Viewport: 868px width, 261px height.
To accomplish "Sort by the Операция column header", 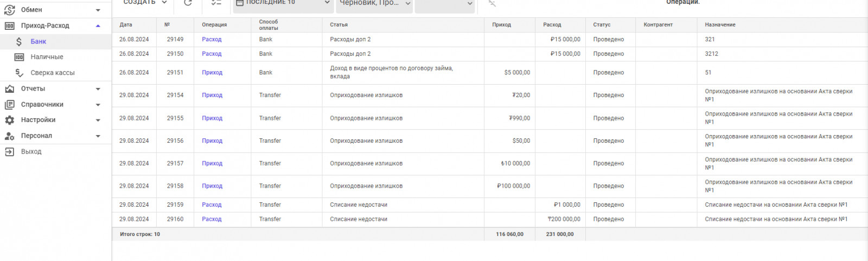I will [x=214, y=25].
